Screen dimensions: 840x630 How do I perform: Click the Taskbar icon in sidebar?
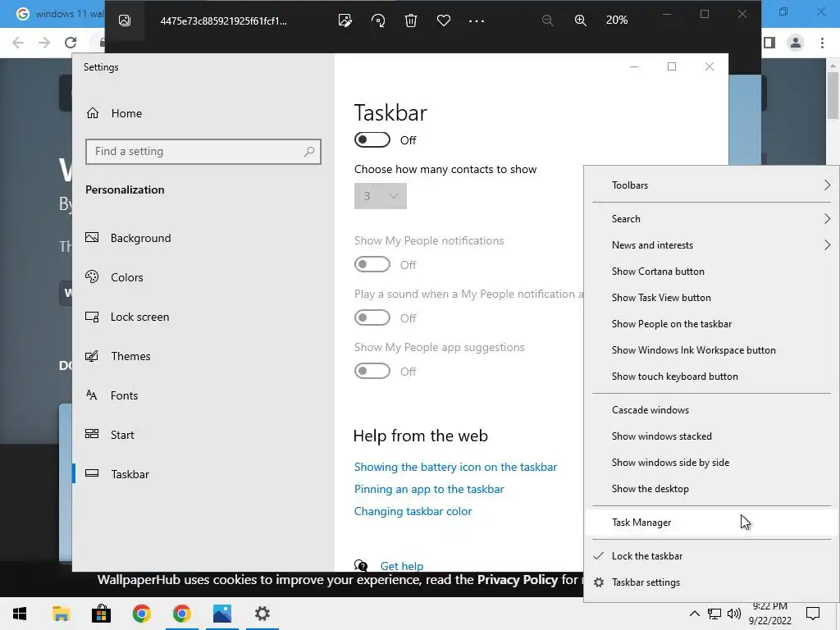pyautogui.click(x=92, y=473)
